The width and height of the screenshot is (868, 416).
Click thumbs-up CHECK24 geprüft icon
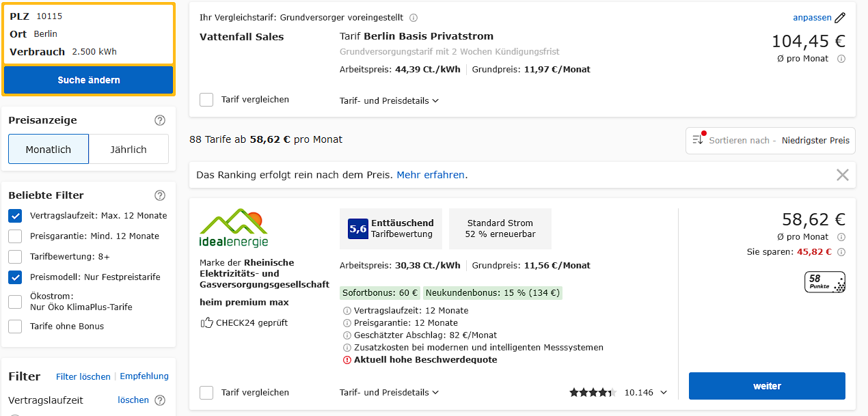coord(206,322)
